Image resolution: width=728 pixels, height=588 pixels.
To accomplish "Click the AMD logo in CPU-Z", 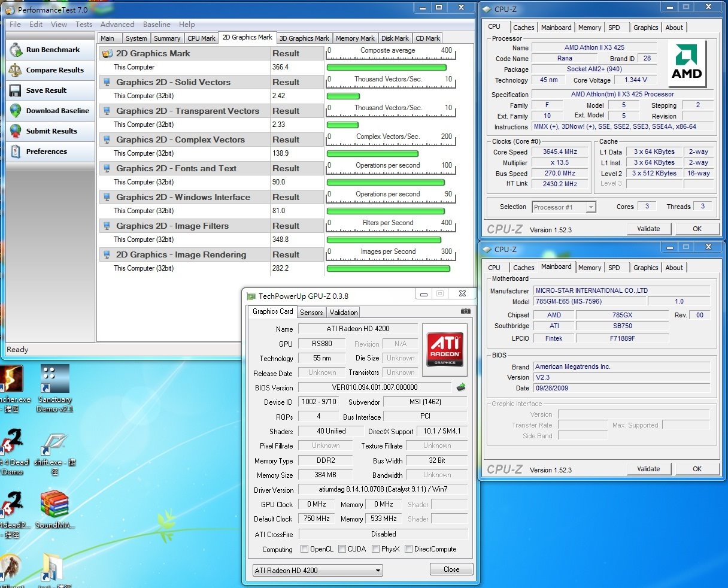I will coord(687,63).
